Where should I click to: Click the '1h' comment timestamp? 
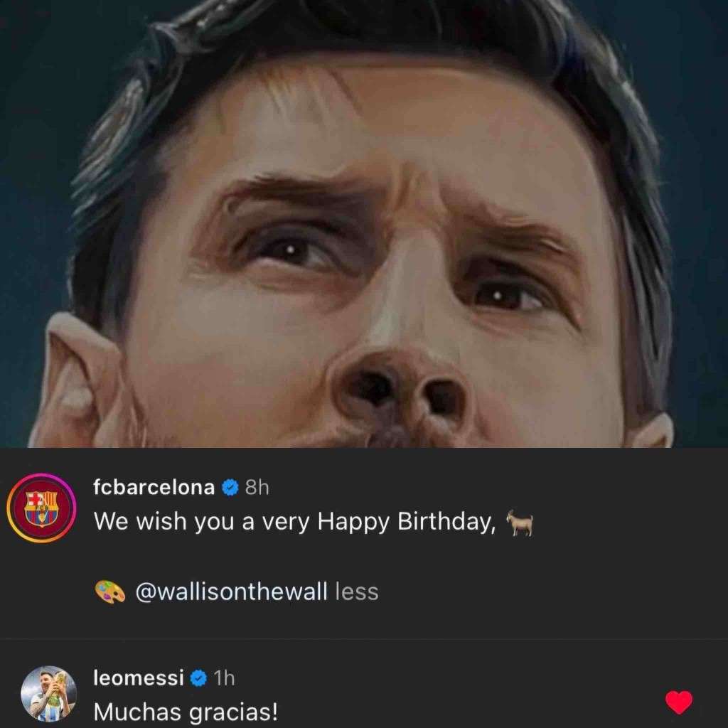(224, 679)
